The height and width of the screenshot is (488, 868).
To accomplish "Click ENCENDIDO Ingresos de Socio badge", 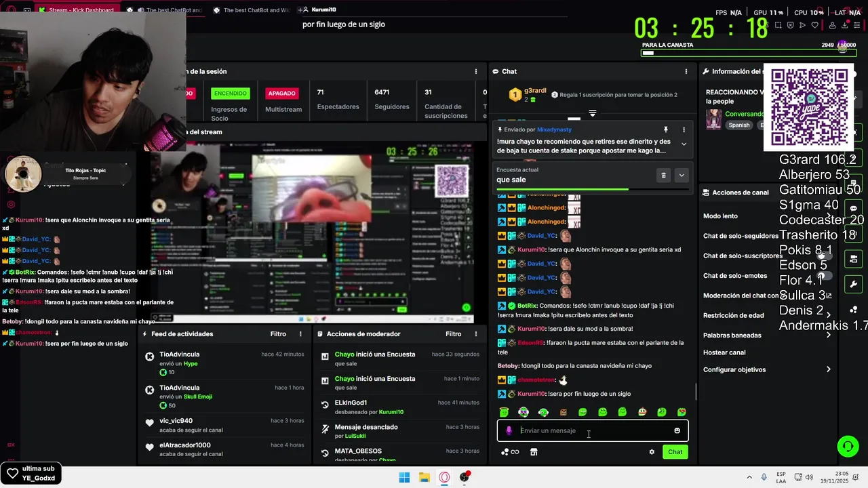I will click(x=229, y=94).
